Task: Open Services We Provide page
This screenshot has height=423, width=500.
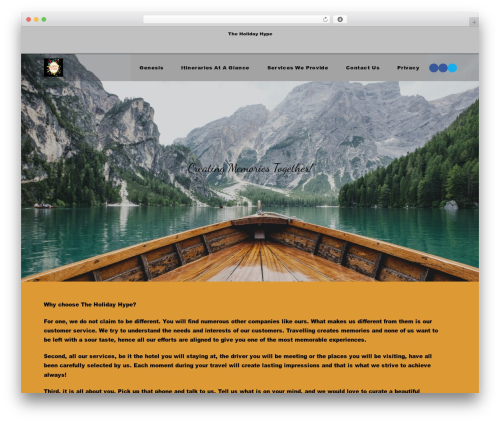Action: 298,68
